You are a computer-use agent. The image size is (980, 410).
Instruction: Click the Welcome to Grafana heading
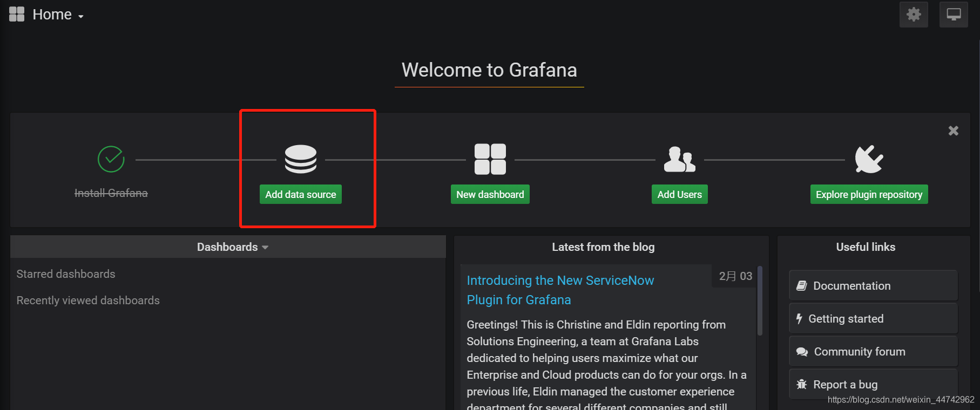pos(489,70)
